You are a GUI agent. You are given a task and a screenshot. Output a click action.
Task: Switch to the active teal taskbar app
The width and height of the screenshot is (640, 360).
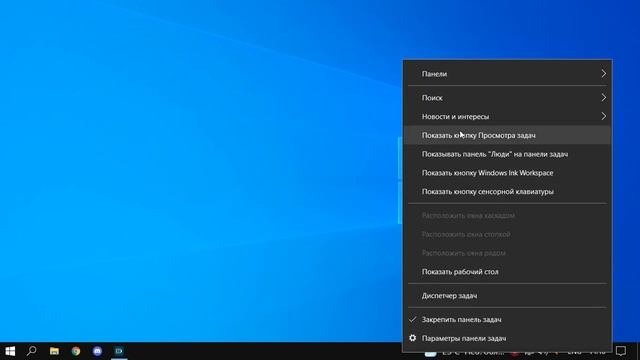[x=119, y=351]
